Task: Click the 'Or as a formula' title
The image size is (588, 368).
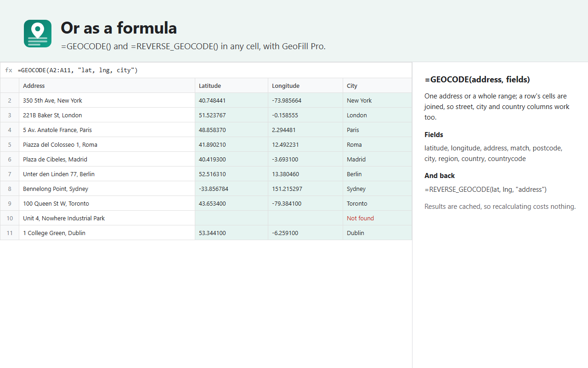Action: 119,28
